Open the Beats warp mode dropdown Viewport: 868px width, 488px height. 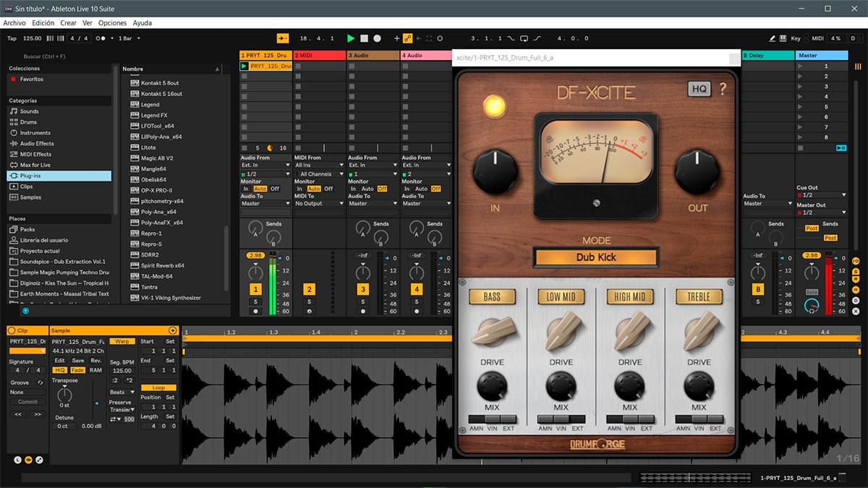tap(121, 392)
